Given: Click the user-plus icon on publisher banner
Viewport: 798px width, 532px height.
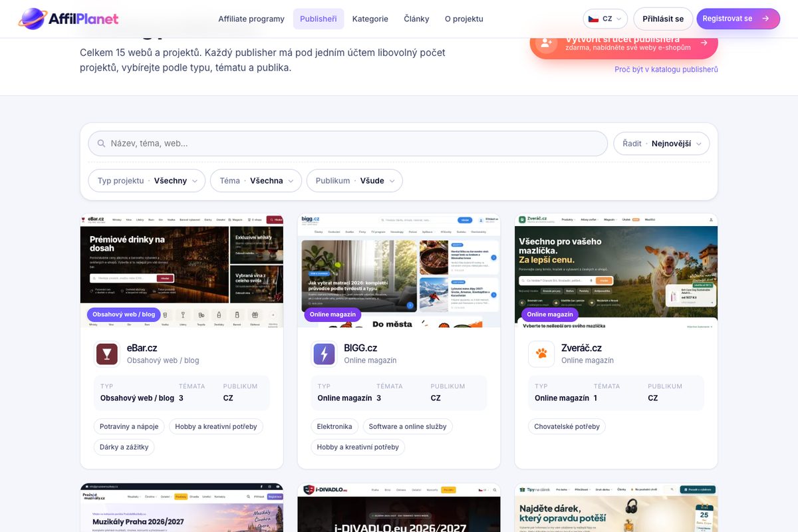Looking at the screenshot, I should tap(545, 43).
